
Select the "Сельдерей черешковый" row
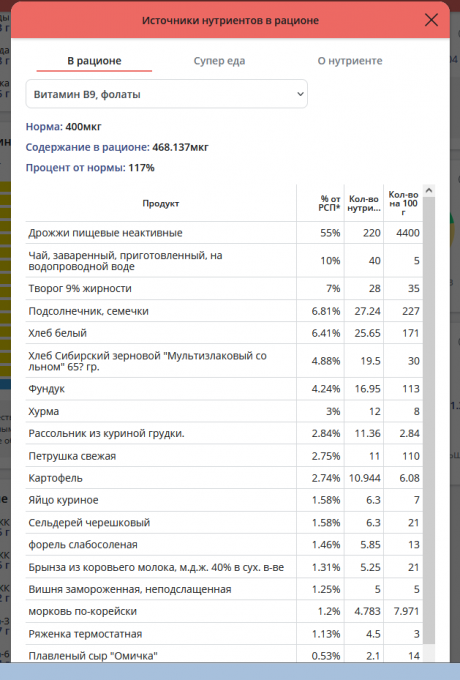point(224,523)
